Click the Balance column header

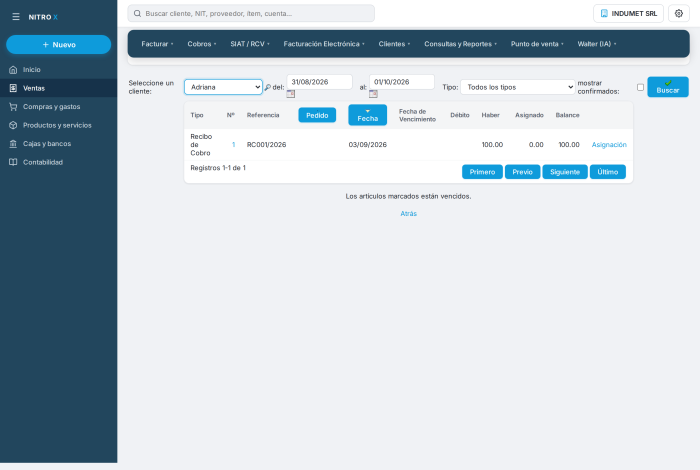tap(567, 115)
